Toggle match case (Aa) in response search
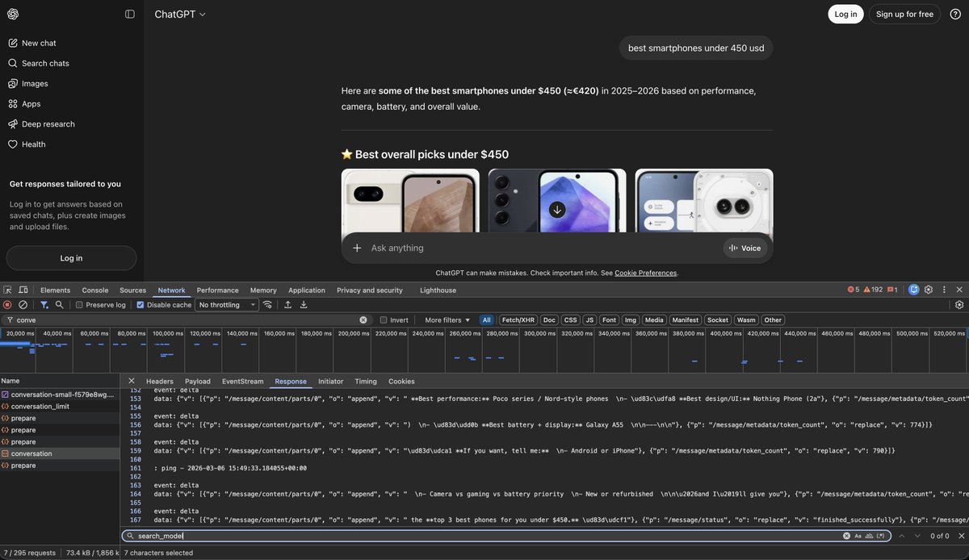The image size is (969, 560). (858, 536)
